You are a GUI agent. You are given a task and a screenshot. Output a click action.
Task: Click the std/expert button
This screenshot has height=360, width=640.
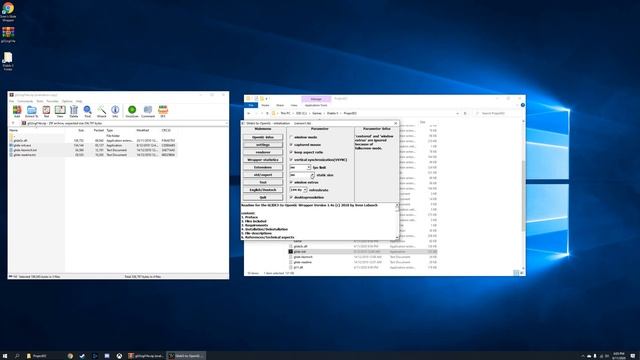(x=263, y=175)
